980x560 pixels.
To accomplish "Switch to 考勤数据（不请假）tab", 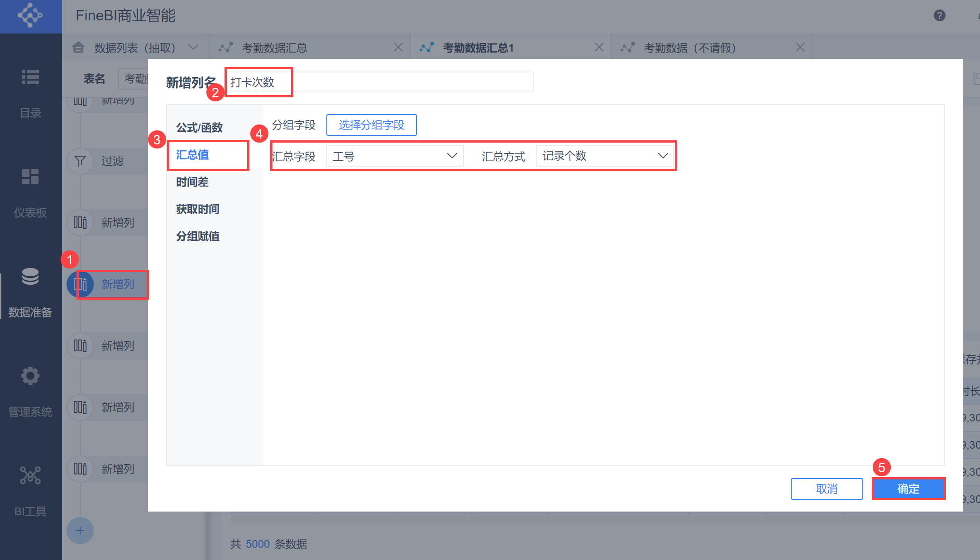I will point(689,48).
